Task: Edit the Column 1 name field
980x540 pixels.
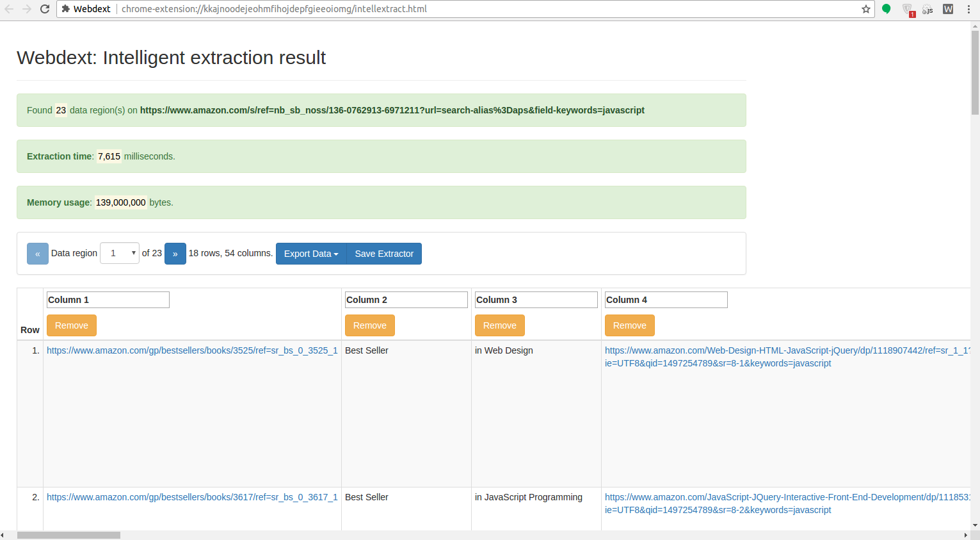Action: click(x=108, y=300)
